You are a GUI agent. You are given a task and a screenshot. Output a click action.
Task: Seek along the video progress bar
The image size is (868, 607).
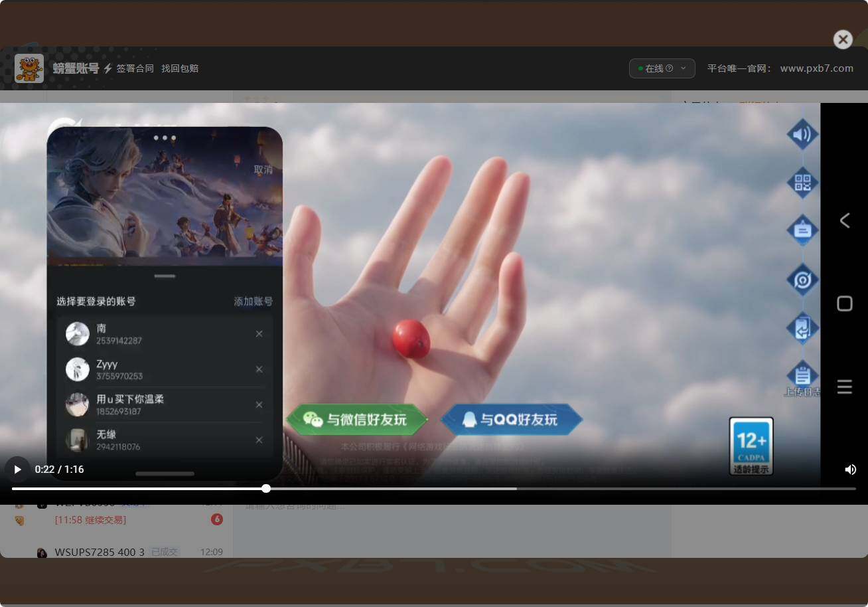[x=434, y=489]
